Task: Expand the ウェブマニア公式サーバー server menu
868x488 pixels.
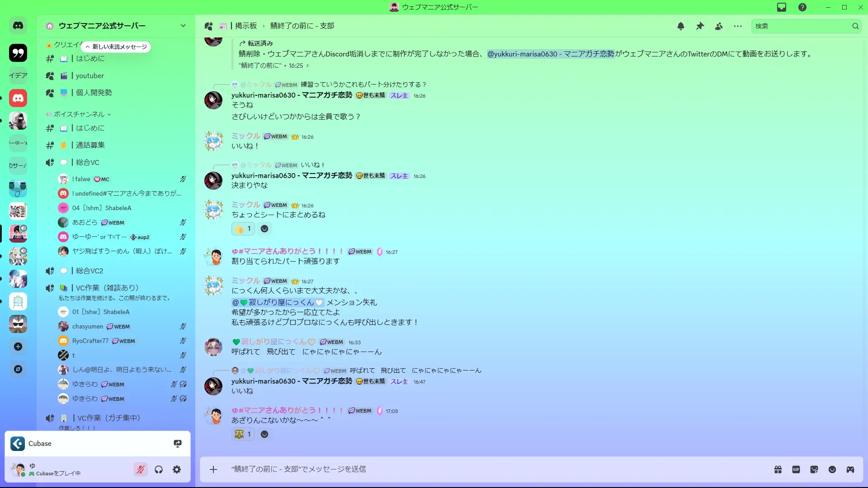Action: point(116,26)
